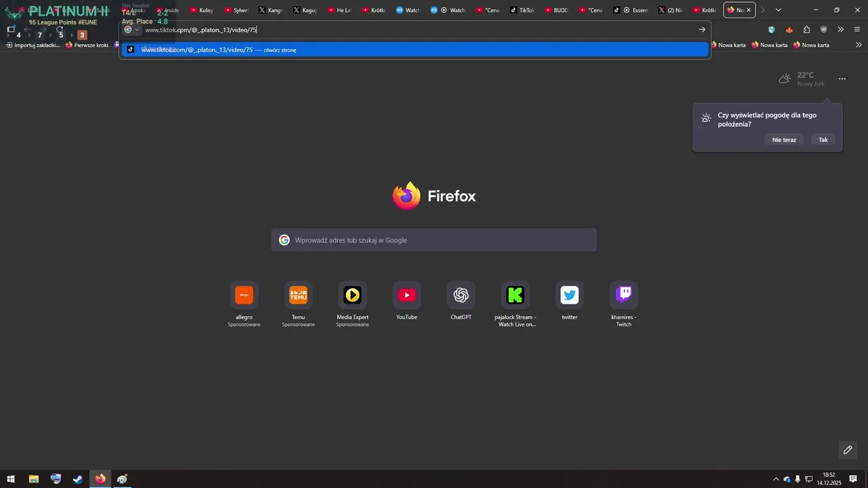
Task: Open the Importuj zakładki bookmark
Action: [x=33, y=45]
